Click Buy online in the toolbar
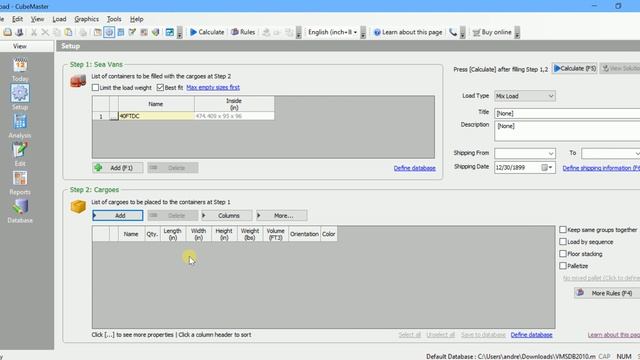The height and width of the screenshot is (360, 640). [x=492, y=32]
